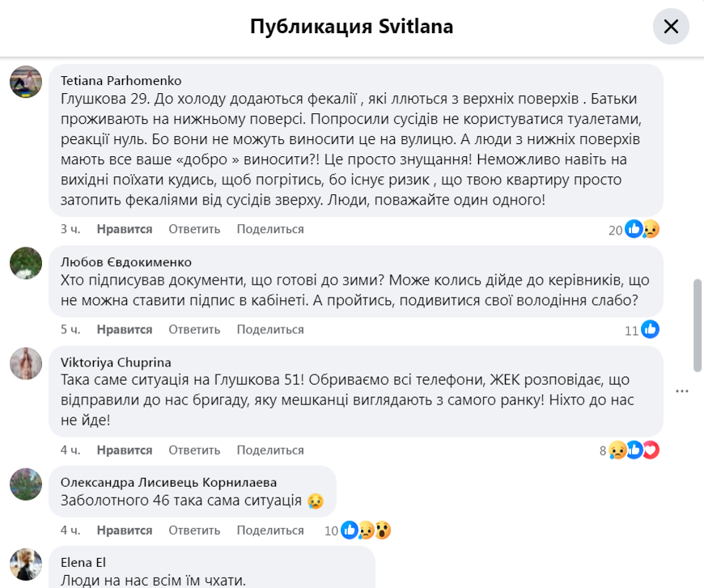Open Tetiana Parhomenko's profile name link
Image resolution: width=704 pixels, height=588 pixels.
point(121,81)
